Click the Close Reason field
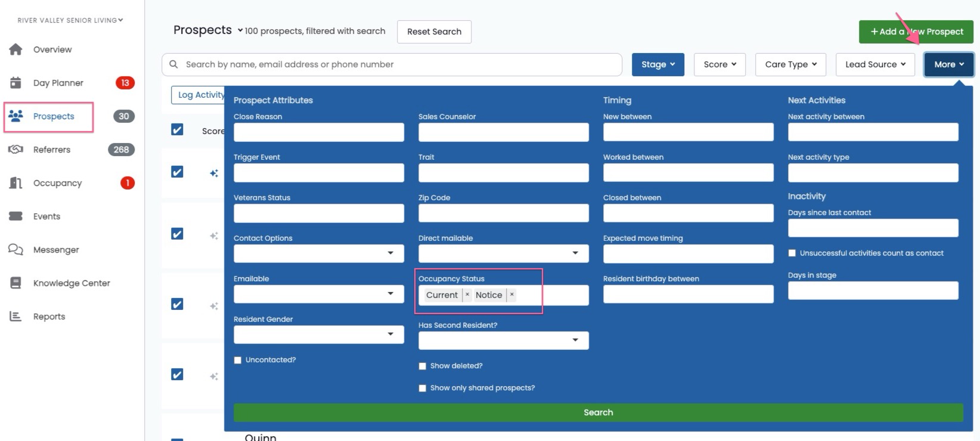 coord(319,132)
